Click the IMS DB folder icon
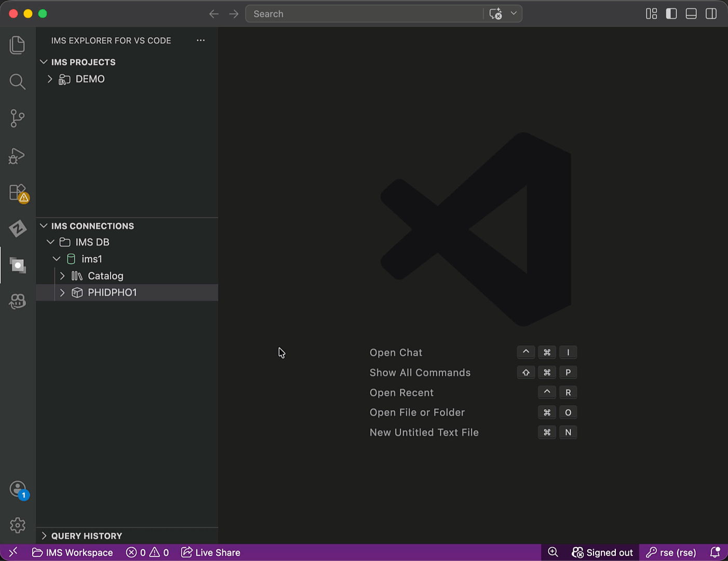Screen dimensions: 728x561 point(65,242)
